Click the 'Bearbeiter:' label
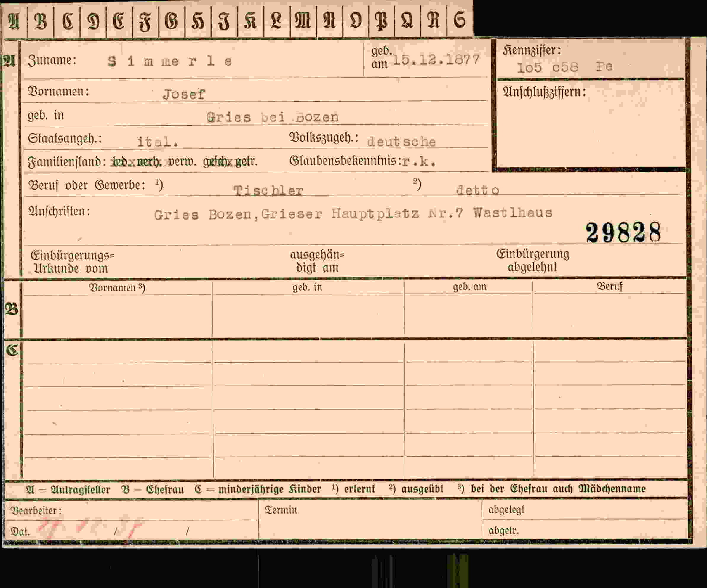The width and height of the screenshot is (707, 588). pyautogui.click(x=36, y=511)
